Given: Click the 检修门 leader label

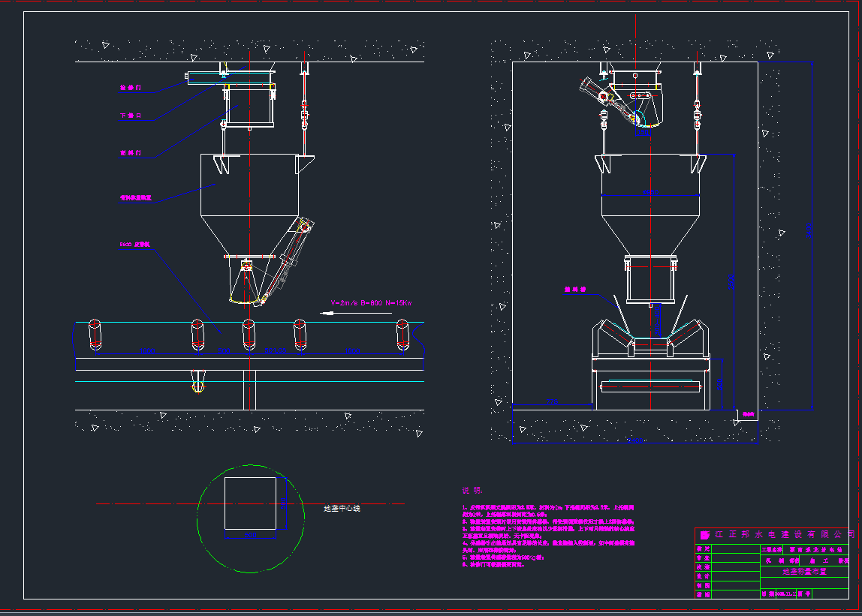Looking at the screenshot, I should 130,89.
